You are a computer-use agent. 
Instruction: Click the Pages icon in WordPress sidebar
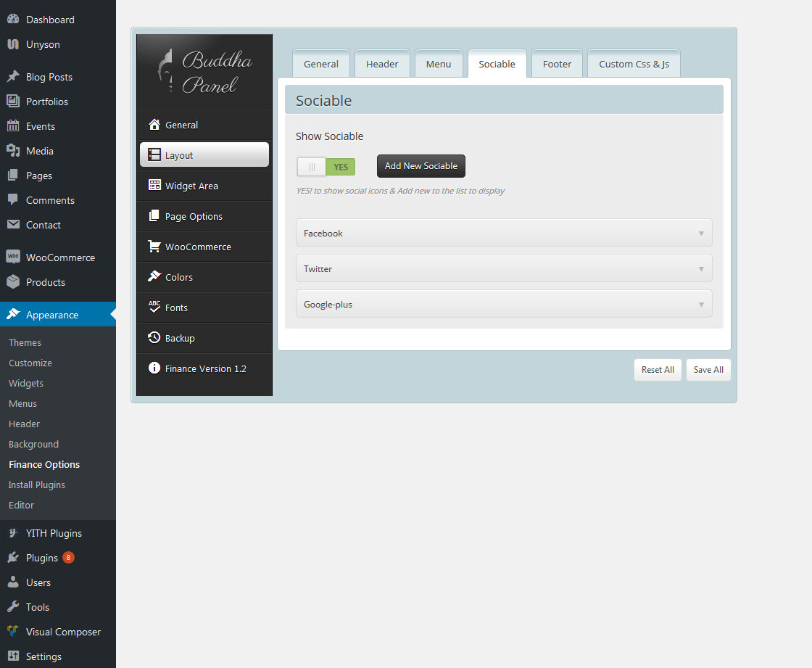point(13,176)
